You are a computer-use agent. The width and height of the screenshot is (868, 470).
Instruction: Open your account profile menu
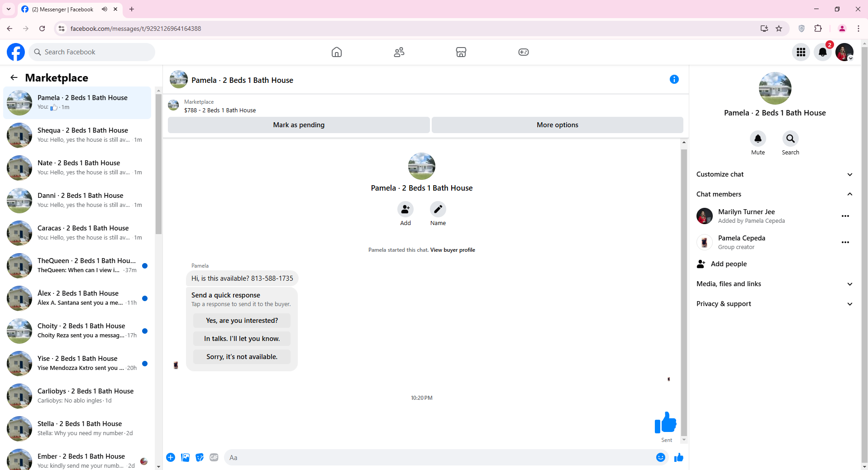844,52
